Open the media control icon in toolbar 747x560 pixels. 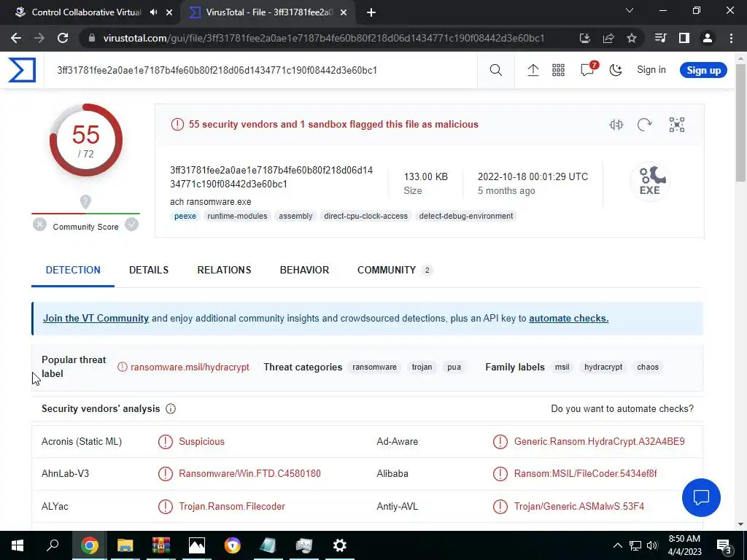pyautogui.click(x=660, y=38)
